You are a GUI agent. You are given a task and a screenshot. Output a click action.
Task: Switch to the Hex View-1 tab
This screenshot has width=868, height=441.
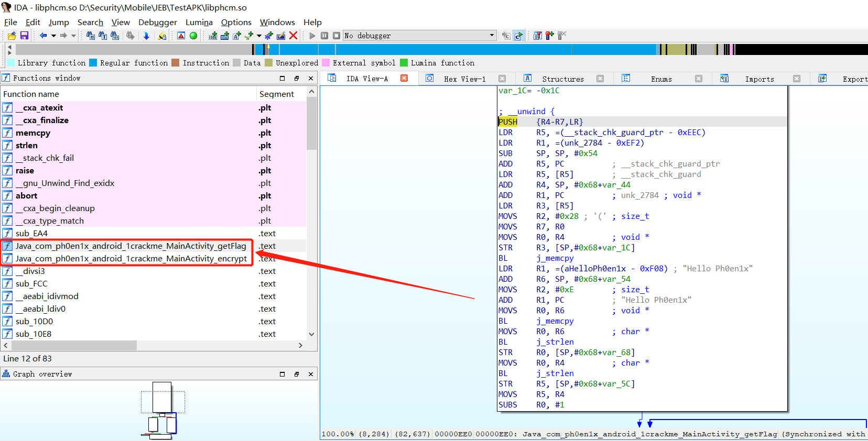click(x=464, y=79)
